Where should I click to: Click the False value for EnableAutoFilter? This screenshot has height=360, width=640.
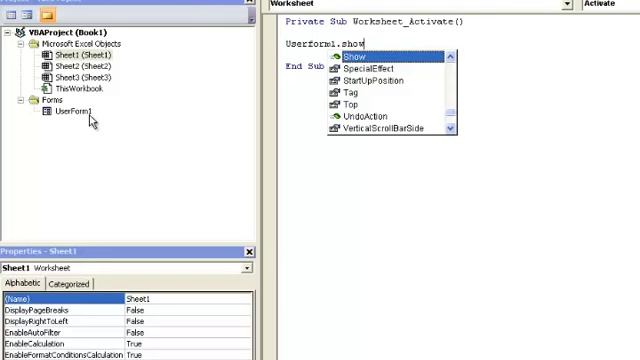pyautogui.click(x=188, y=333)
